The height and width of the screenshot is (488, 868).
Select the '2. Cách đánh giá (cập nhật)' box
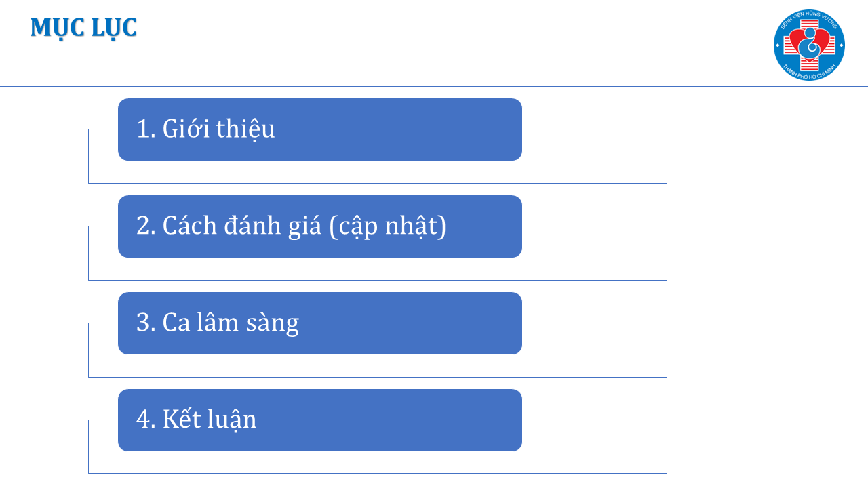click(320, 226)
